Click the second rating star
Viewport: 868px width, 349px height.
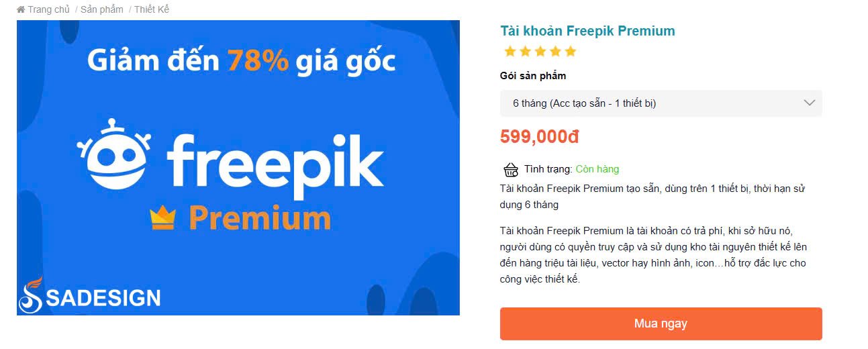click(x=525, y=52)
